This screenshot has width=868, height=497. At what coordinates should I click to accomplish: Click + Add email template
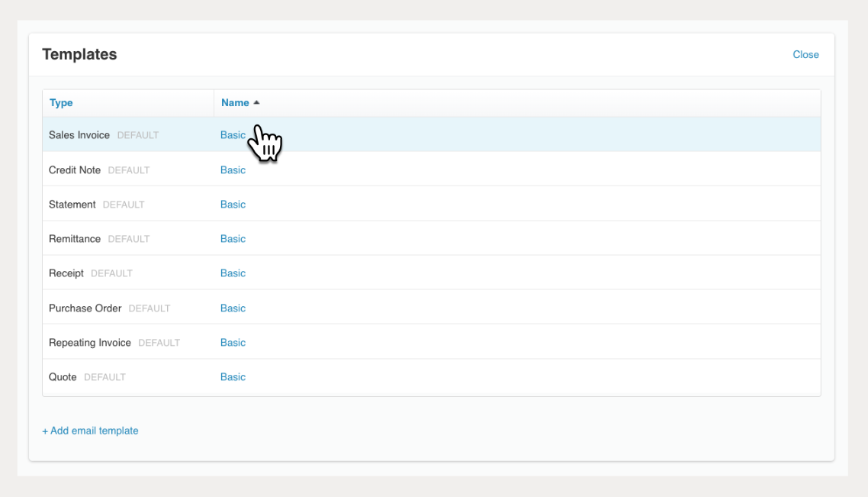click(x=90, y=431)
